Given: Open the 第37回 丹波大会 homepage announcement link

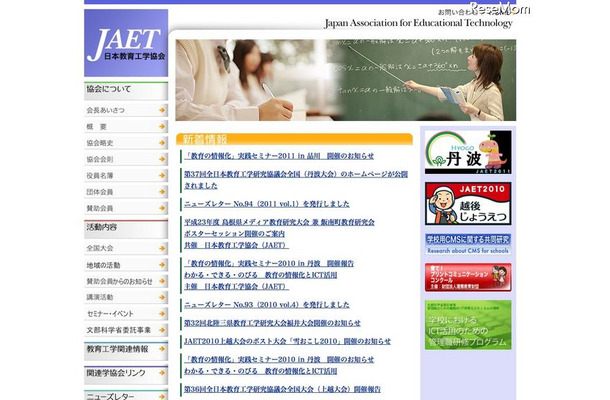Looking at the screenshot, I should coord(296,180).
